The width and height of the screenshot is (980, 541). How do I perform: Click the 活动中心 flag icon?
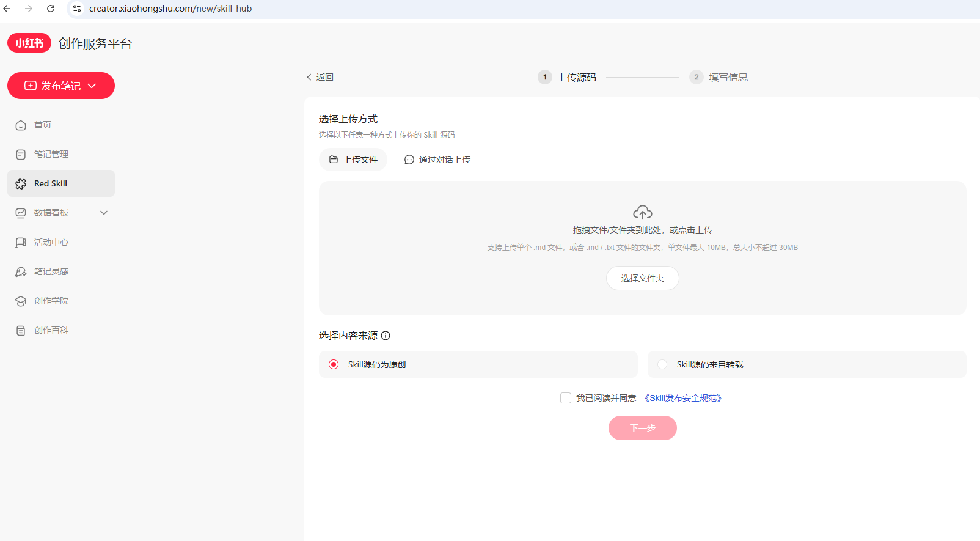(21, 243)
